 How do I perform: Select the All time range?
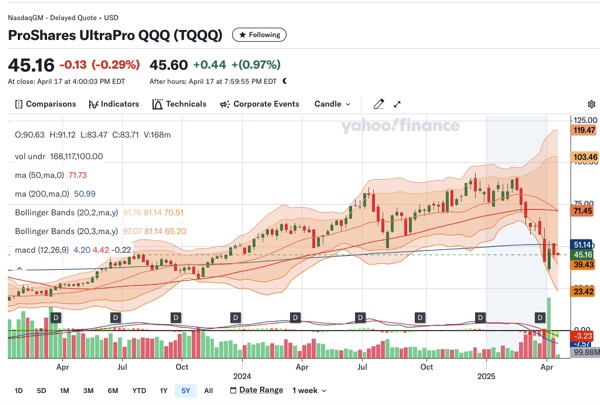208,390
